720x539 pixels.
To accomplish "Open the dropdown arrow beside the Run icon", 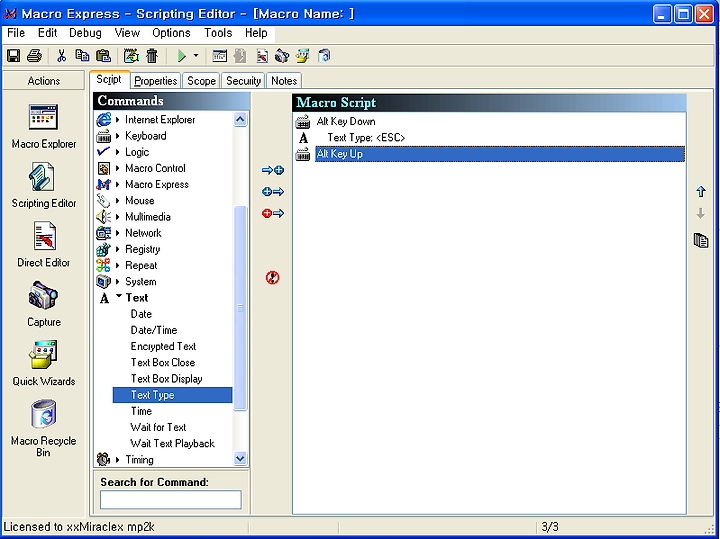I will [196, 56].
